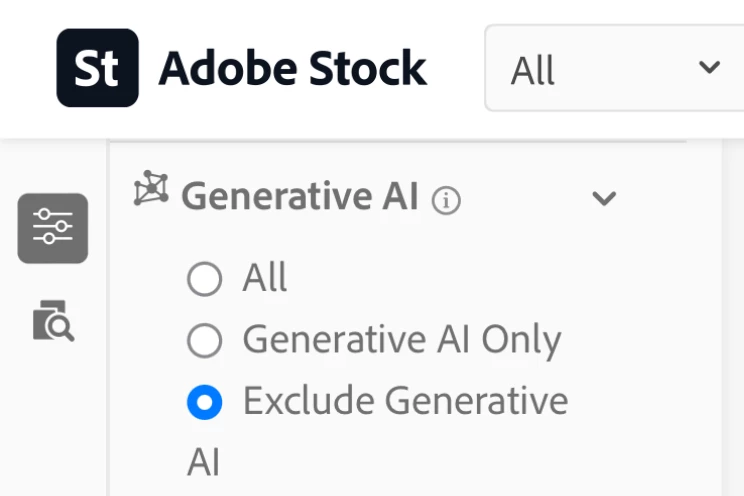Click the wrapped "AI" text below Exclude Generative
The height and width of the screenshot is (496, 744).
(x=203, y=463)
